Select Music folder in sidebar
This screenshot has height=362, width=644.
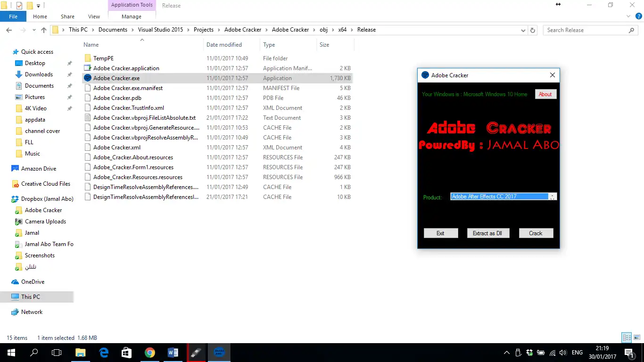click(33, 154)
